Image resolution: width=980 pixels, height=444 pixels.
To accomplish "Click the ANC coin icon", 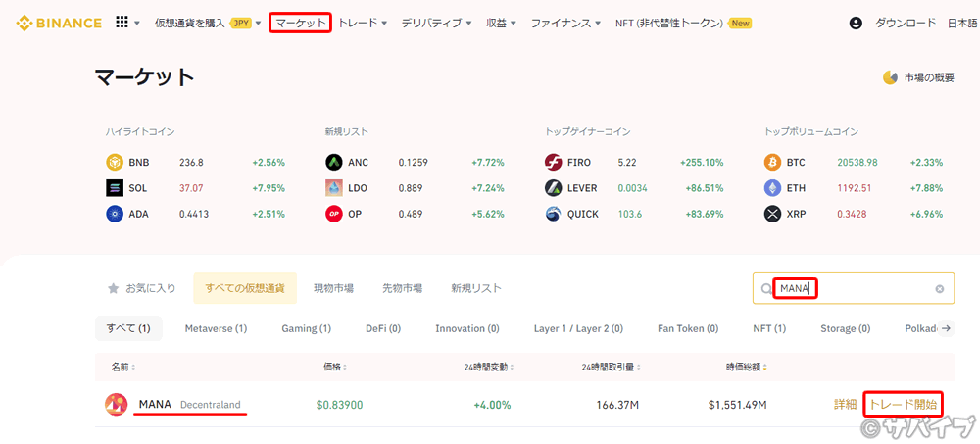I will click(x=334, y=163).
